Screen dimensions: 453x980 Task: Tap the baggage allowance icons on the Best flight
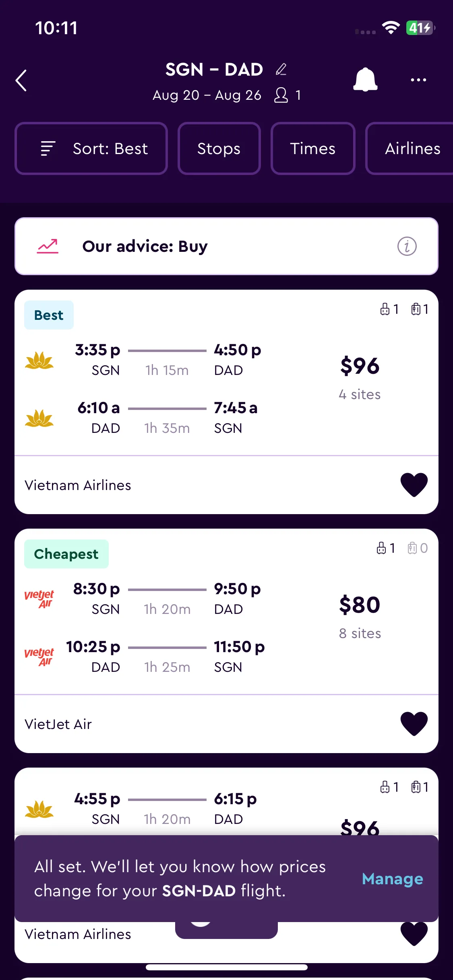click(404, 309)
